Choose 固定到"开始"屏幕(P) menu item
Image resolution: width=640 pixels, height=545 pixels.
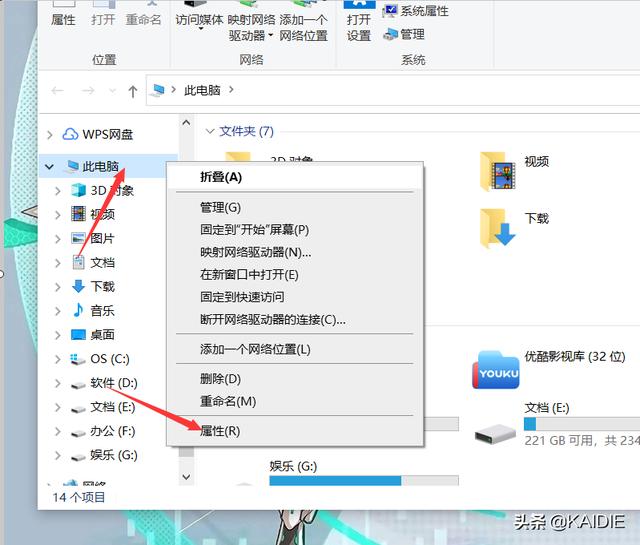click(295, 229)
